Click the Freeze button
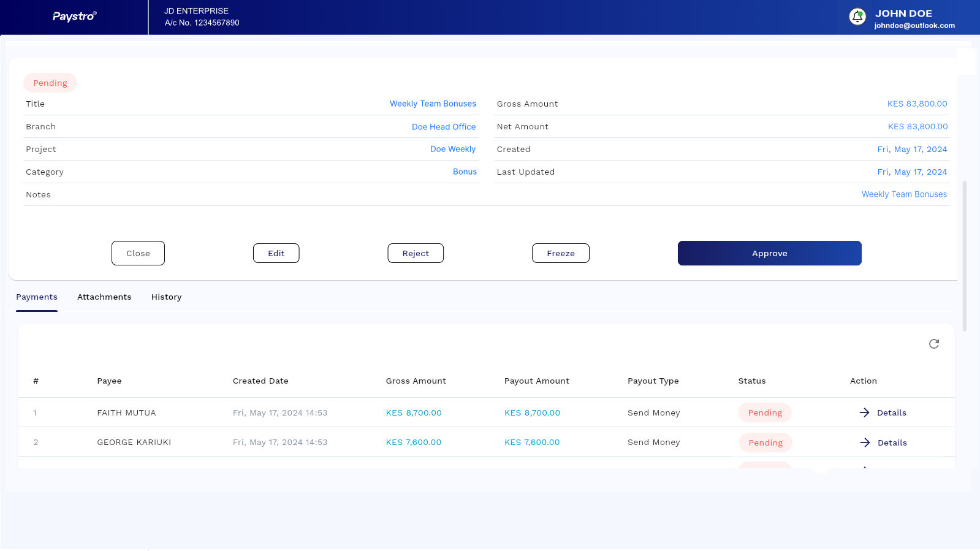This screenshot has height=551, width=980. pyautogui.click(x=560, y=253)
